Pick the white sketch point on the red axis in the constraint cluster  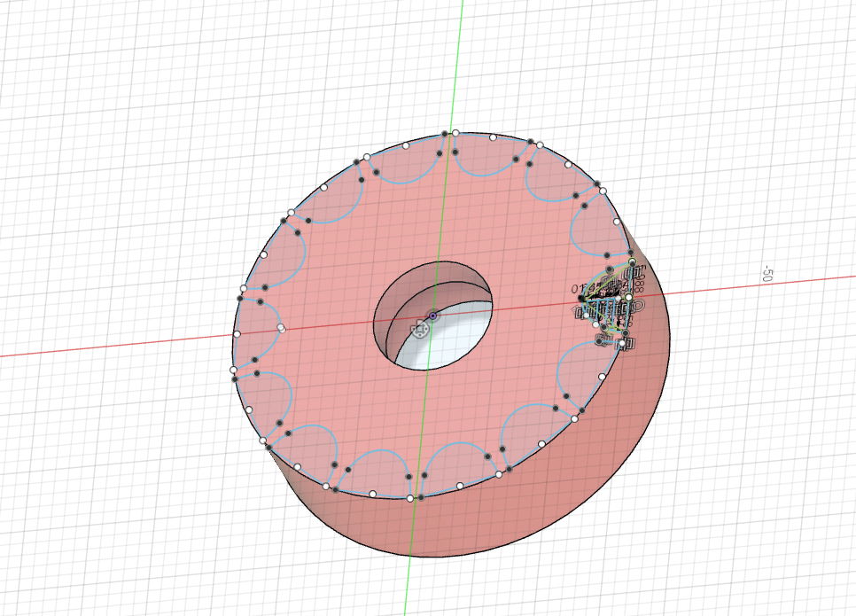point(628,297)
